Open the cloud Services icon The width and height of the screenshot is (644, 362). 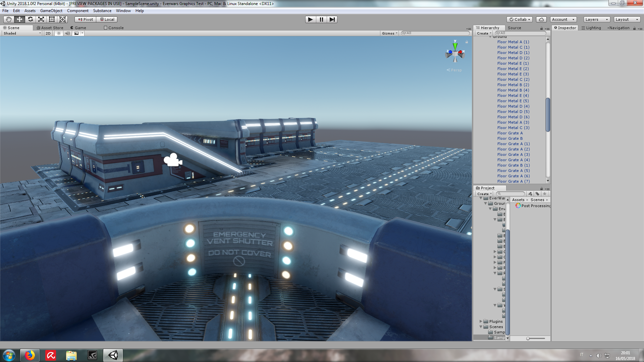tap(541, 19)
